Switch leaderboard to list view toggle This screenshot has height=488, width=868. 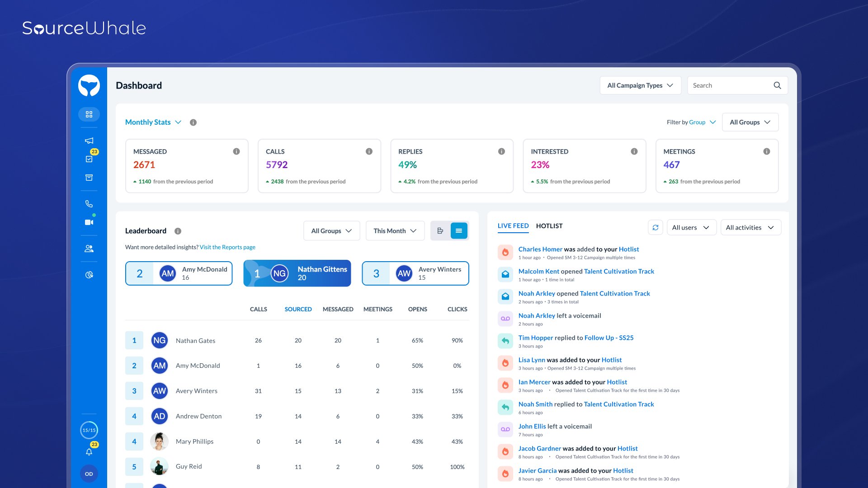pyautogui.click(x=459, y=231)
